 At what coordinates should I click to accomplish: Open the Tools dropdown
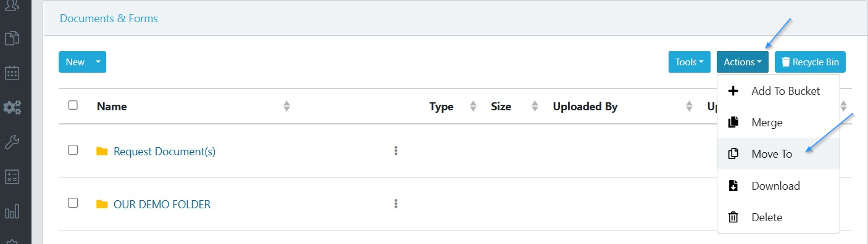pyautogui.click(x=689, y=62)
